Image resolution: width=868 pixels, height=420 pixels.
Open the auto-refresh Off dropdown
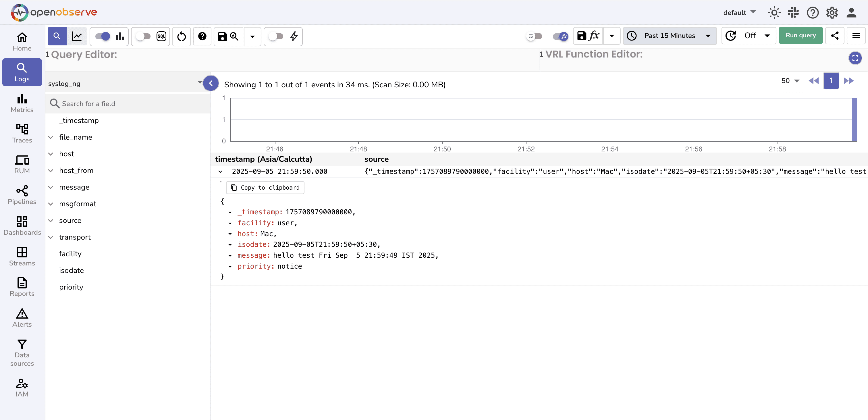point(749,36)
